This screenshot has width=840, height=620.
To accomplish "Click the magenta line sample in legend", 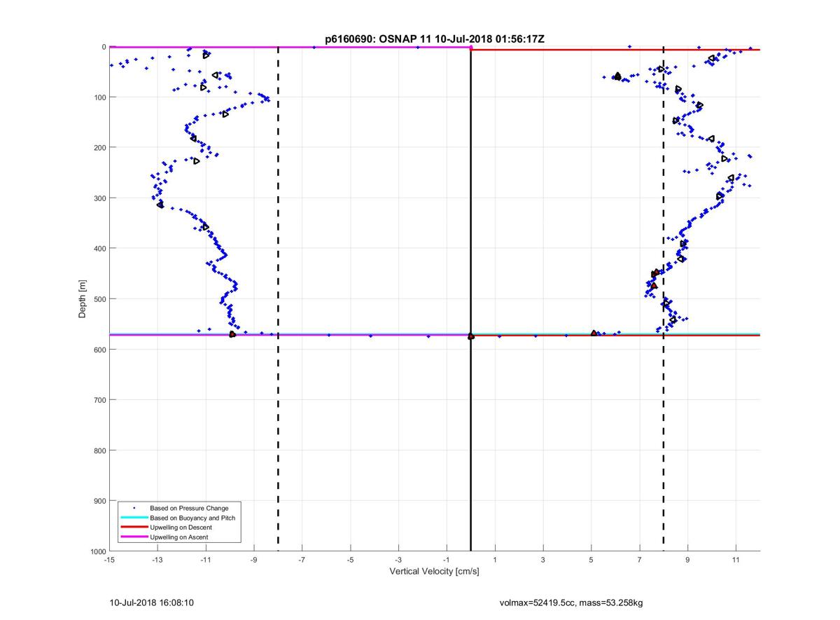I will coord(134,537).
